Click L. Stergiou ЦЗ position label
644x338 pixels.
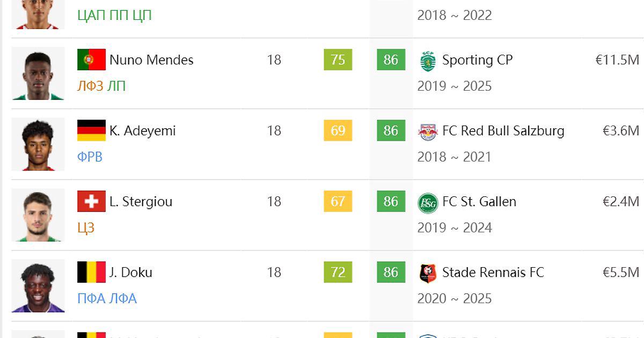[x=86, y=228]
